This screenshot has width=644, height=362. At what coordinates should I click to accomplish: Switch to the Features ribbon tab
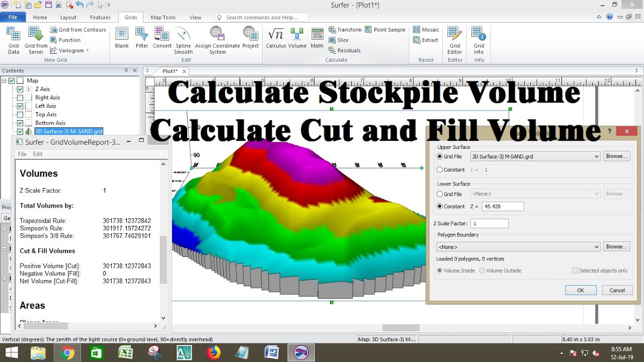coord(101,17)
